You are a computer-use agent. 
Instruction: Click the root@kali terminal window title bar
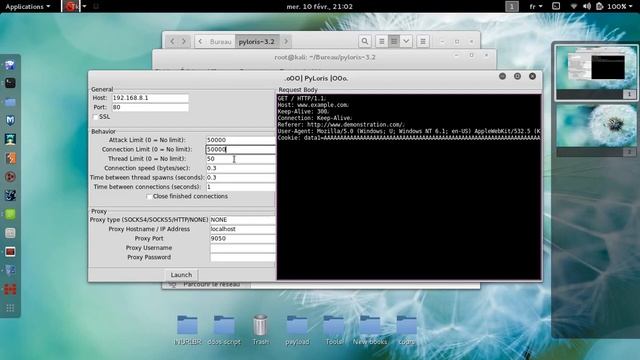coord(325,57)
